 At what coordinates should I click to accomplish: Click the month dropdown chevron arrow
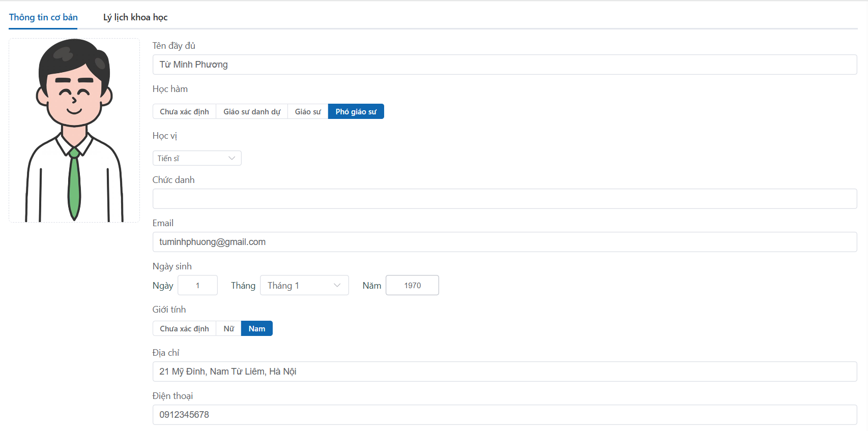[337, 286]
